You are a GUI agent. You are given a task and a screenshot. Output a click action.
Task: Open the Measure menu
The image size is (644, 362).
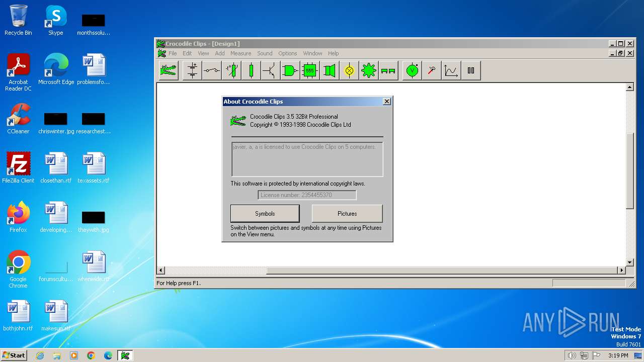[241, 53]
